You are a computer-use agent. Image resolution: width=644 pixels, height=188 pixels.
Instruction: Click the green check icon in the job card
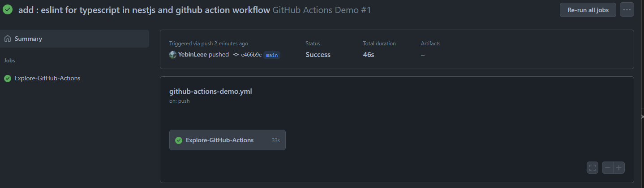click(x=179, y=140)
